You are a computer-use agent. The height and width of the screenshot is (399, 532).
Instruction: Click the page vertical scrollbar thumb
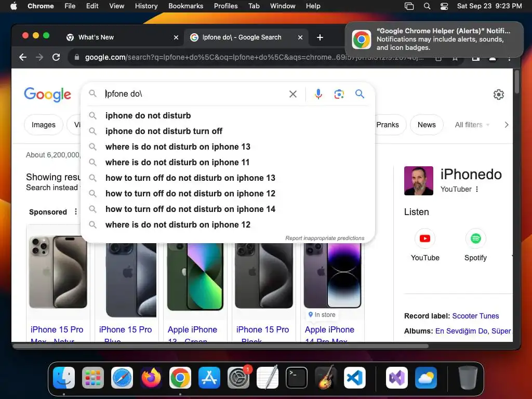point(517,82)
